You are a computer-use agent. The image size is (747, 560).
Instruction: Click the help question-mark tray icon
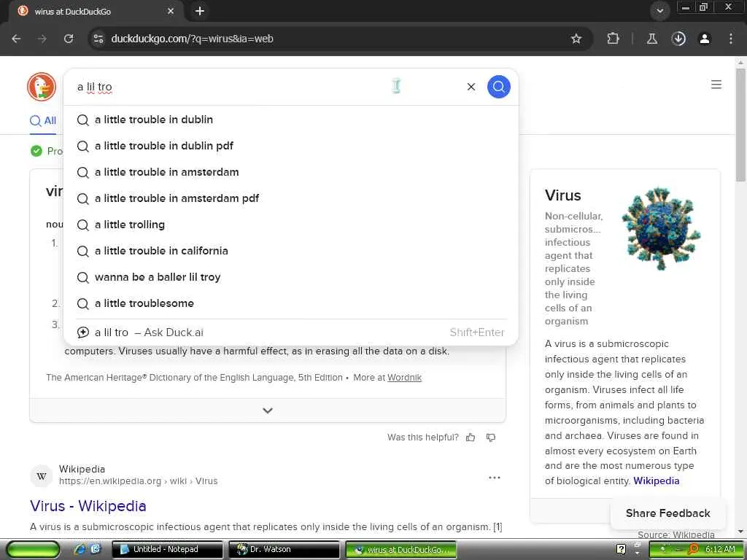pyautogui.click(x=621, y=549)
